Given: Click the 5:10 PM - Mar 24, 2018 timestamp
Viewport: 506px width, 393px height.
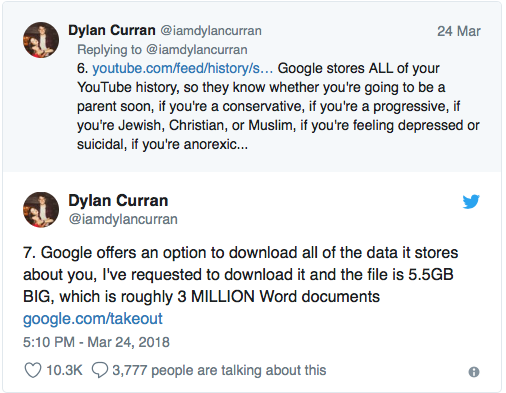Looking at the screenshot, I should [96, 342].
